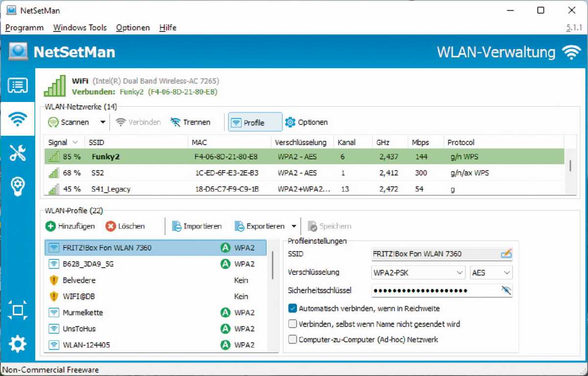Sort networks by SSID column header
This screenshot has width=588, height=376.
[137, 143]
